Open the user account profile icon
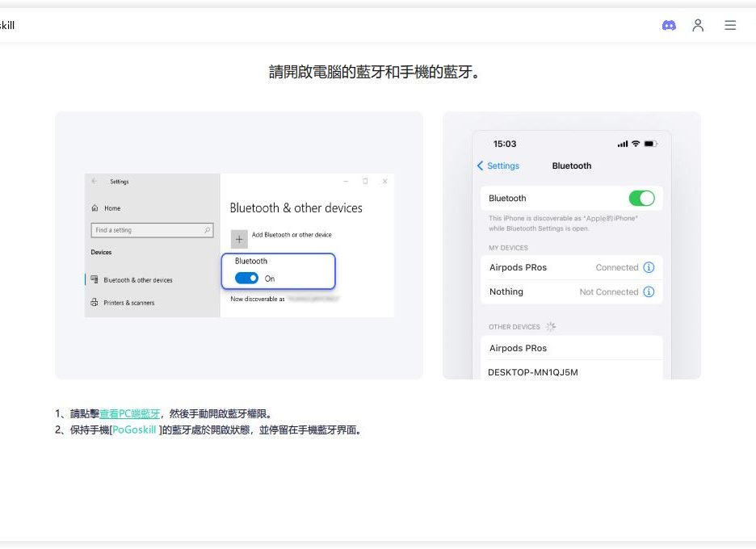756x549 pixels. point(698,25)
